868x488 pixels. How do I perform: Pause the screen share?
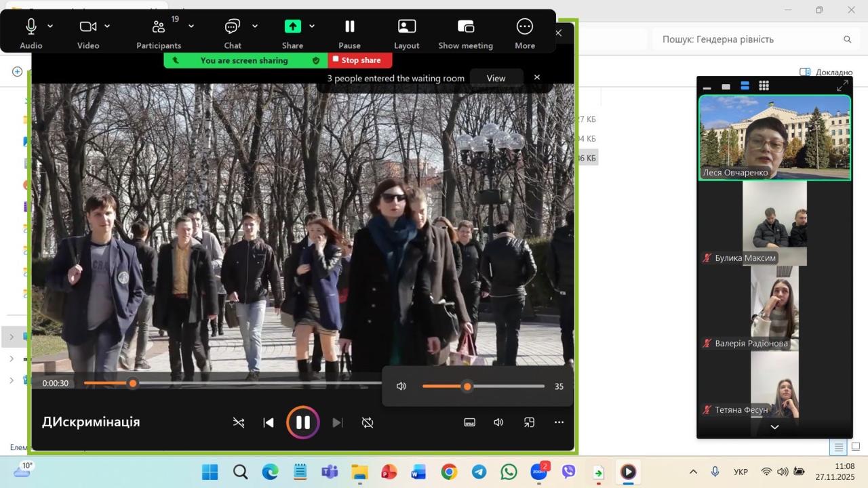click(x=349, y=27)
